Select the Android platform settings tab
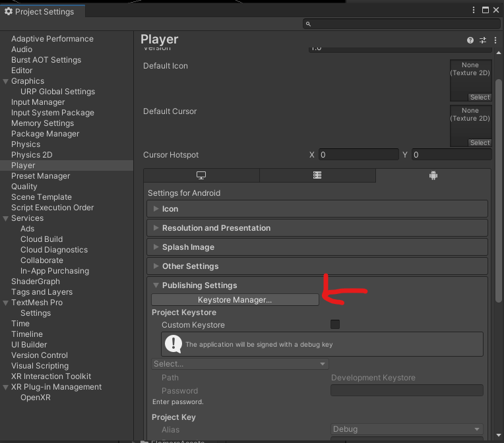 point(433,175)
